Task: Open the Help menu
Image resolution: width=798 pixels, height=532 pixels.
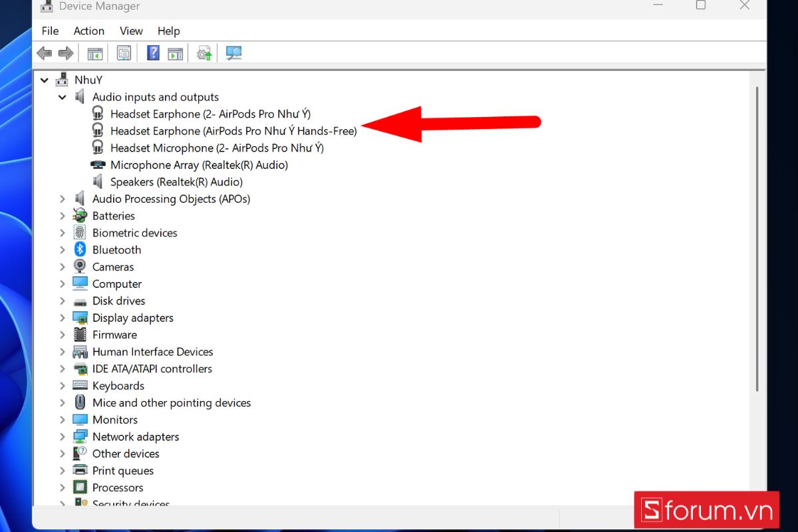Action: click(169, 31)
